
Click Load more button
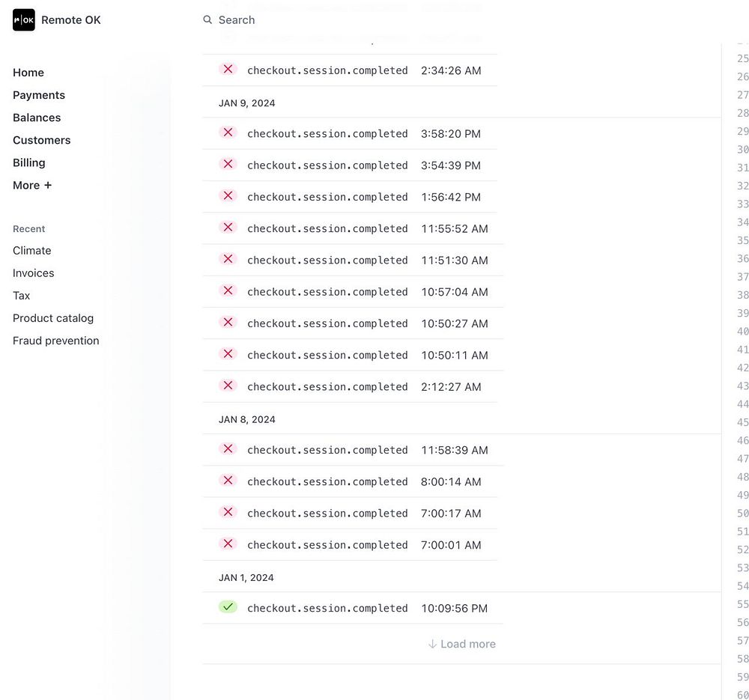(x=462, y=644)
